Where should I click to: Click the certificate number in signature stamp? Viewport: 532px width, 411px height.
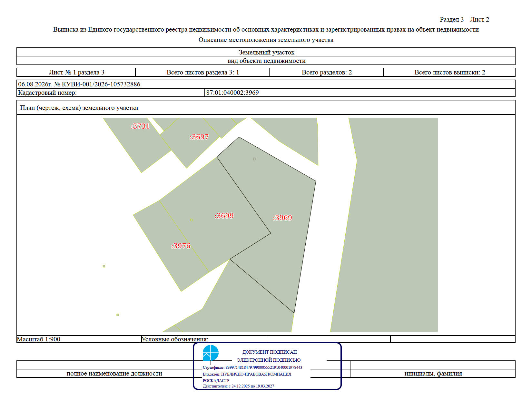pyautogui.click(x=264, y=367)
